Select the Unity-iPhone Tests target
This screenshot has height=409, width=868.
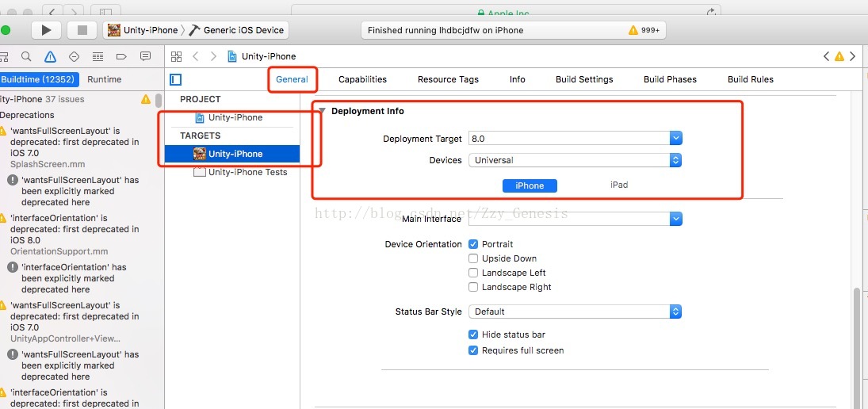coord(240,172)
